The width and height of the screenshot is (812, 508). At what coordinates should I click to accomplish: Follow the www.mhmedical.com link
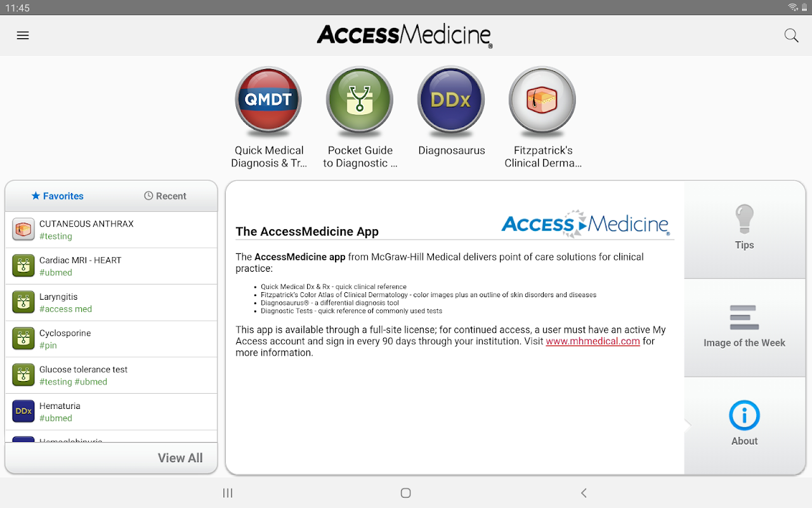(x=593, y=341)
